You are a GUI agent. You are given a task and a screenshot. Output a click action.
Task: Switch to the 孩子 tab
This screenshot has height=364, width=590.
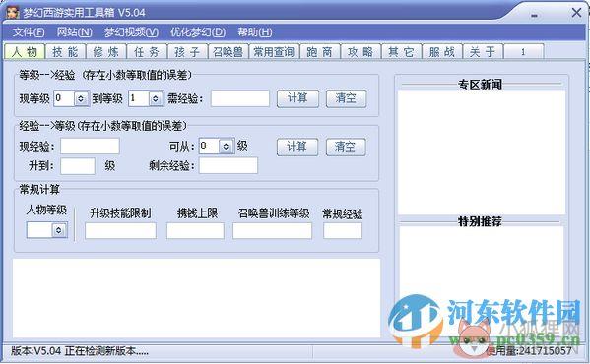click(x=188, y=52)
